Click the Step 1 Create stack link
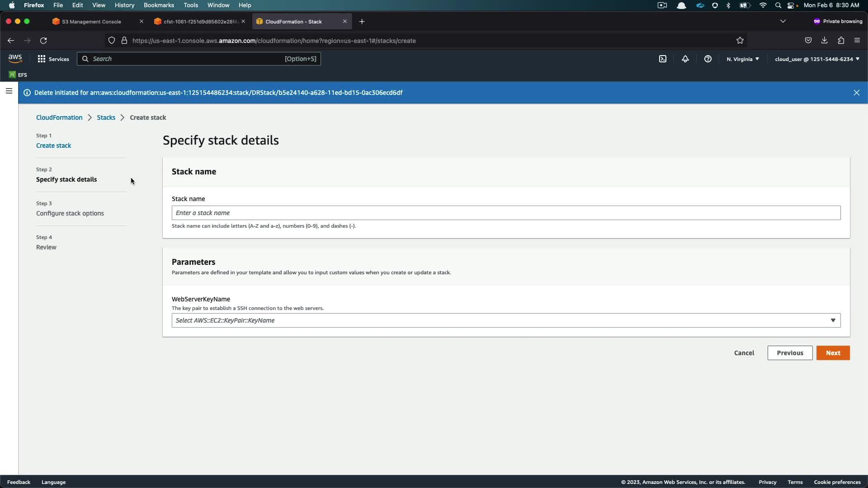Screen dimensions: 868x488 (53, 145)
